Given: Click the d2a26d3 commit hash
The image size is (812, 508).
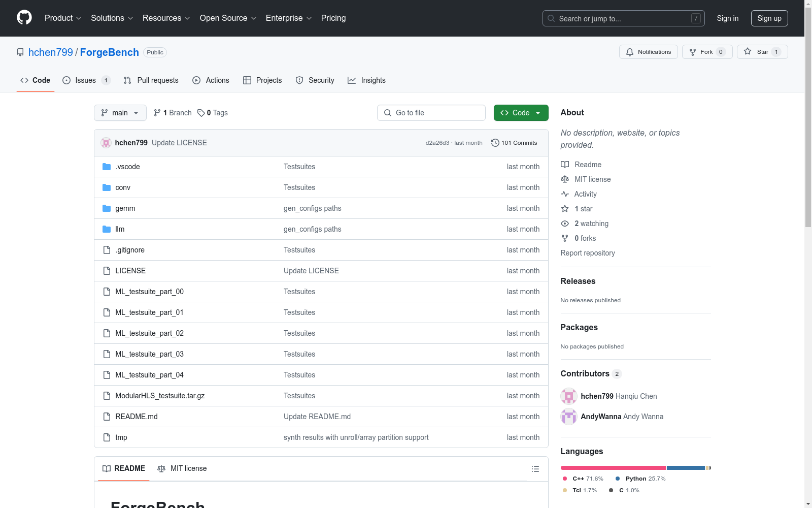Looking at the screenshot, I should click(x=437, y=143).
